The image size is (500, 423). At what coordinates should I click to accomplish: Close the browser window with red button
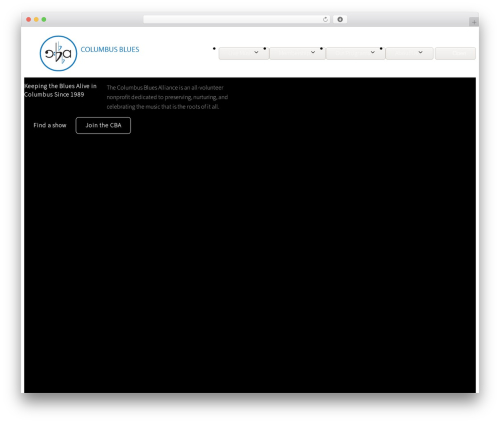[29, 19]
